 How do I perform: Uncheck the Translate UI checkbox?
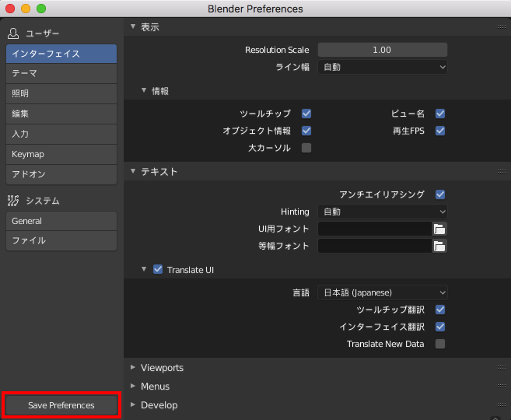(158, 269)
